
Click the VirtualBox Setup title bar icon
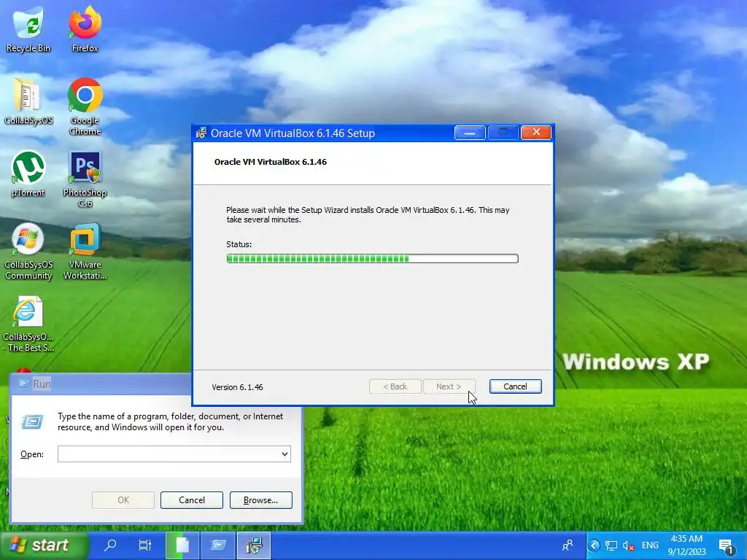201,133
